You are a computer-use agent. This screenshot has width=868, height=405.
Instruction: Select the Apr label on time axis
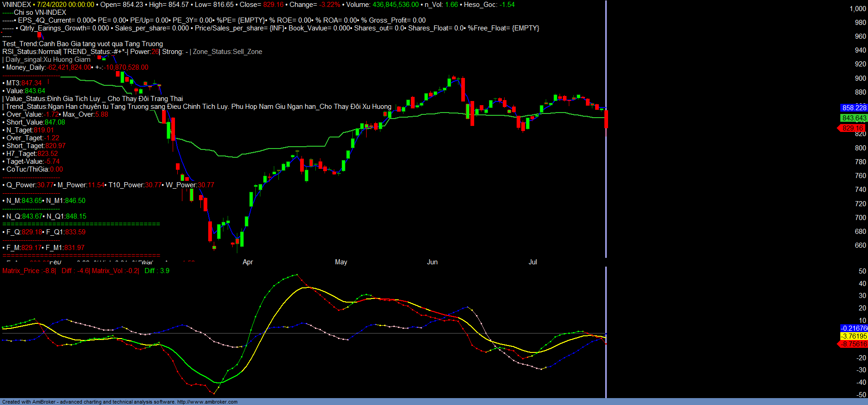pyautogui.click(x=247, y=262)
